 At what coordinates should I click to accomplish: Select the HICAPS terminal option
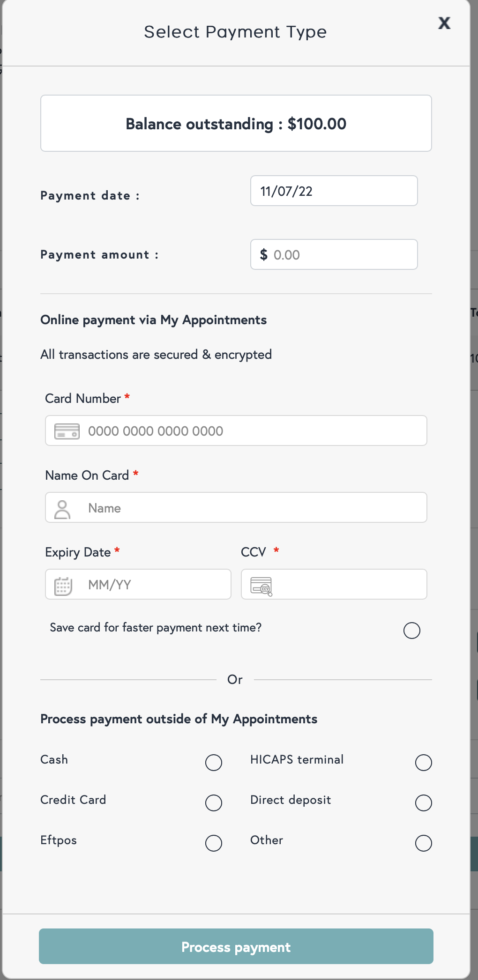pyautogui.click(x=423, y=763)
